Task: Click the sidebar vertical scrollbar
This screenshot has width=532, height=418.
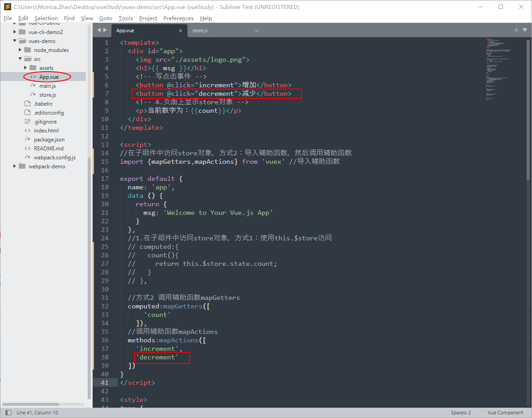Action: click(x=89, y=278)
